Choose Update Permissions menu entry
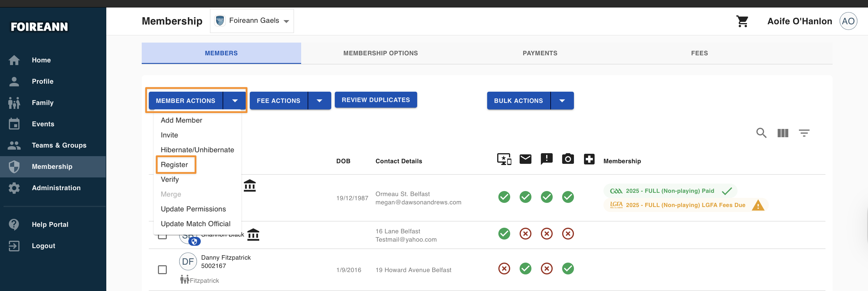The width and height of the screenshot is (868, 291). tap(198, 209)
